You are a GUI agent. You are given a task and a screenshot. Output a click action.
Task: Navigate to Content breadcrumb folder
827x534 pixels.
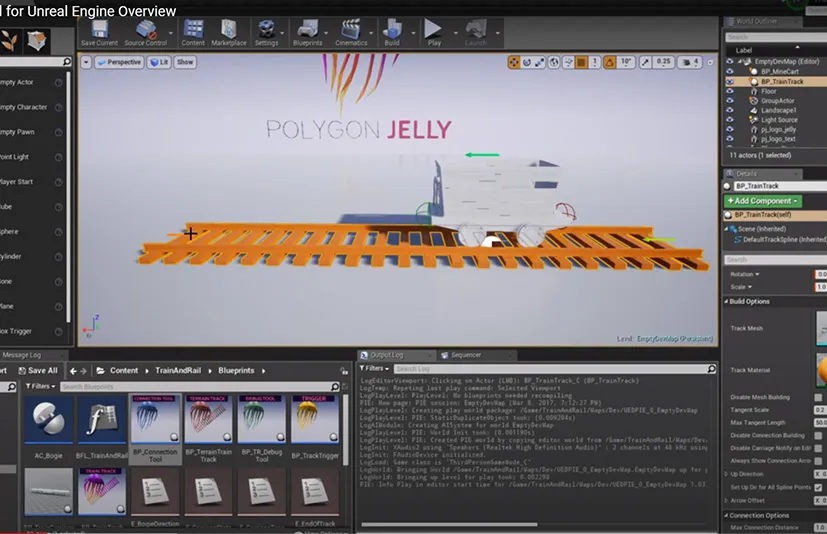[x=123, y=371]
